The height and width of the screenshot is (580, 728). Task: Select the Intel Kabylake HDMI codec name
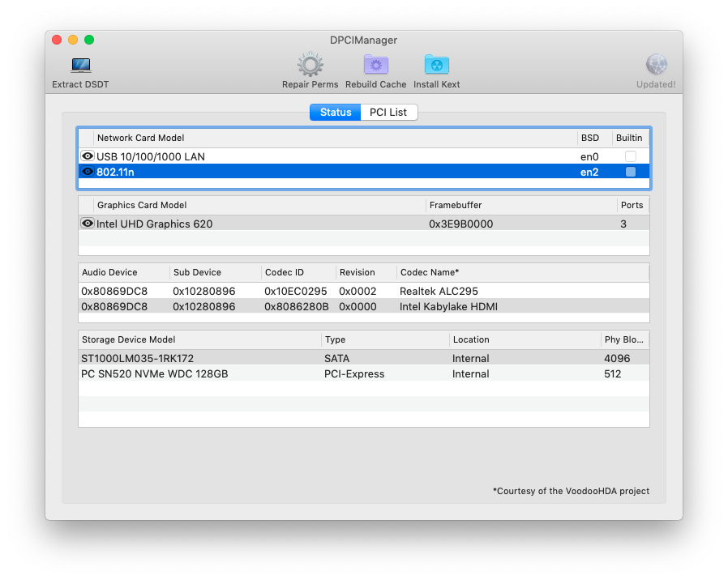coord(448,307)
